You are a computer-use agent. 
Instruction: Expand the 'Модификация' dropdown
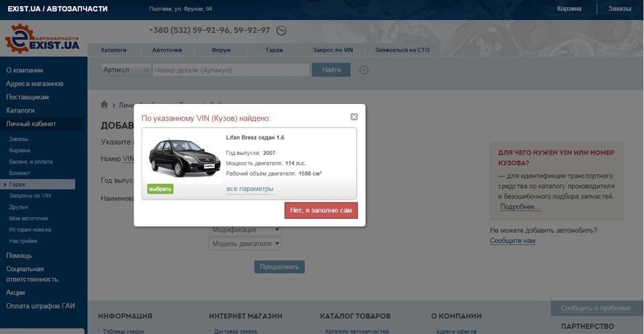(x=246, y=229)
